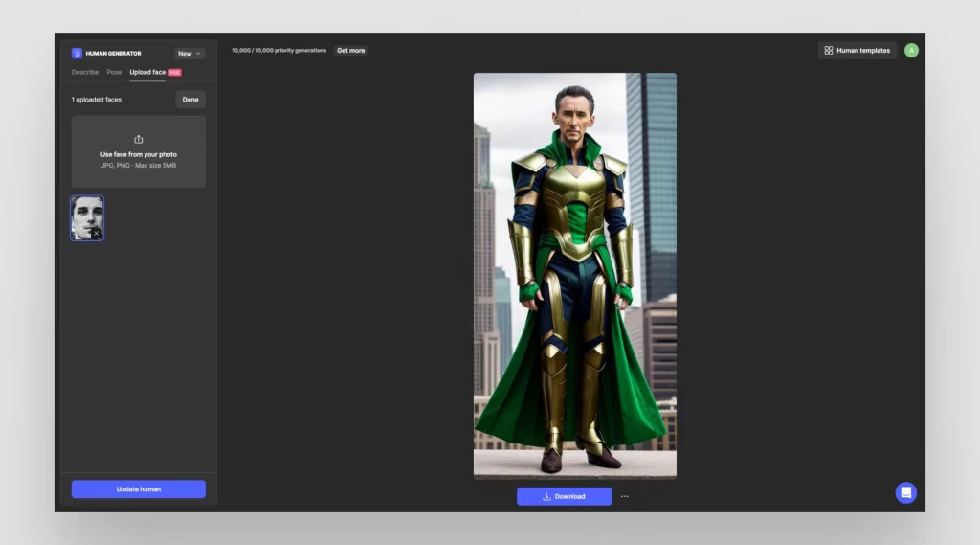This screenshot has height=545, width=980.
Task: Click the Hot badge beside Upload face
Action: click(175, 73)
